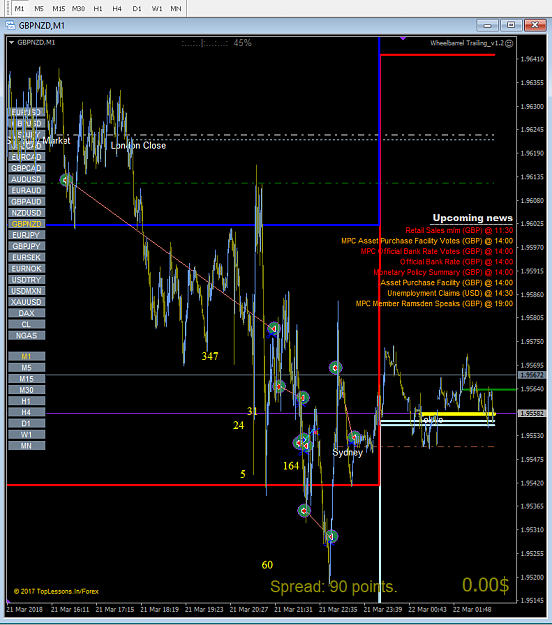The image size is (552, 625).
Task: Change chart to EURSEK
Action: pos(26,257)
